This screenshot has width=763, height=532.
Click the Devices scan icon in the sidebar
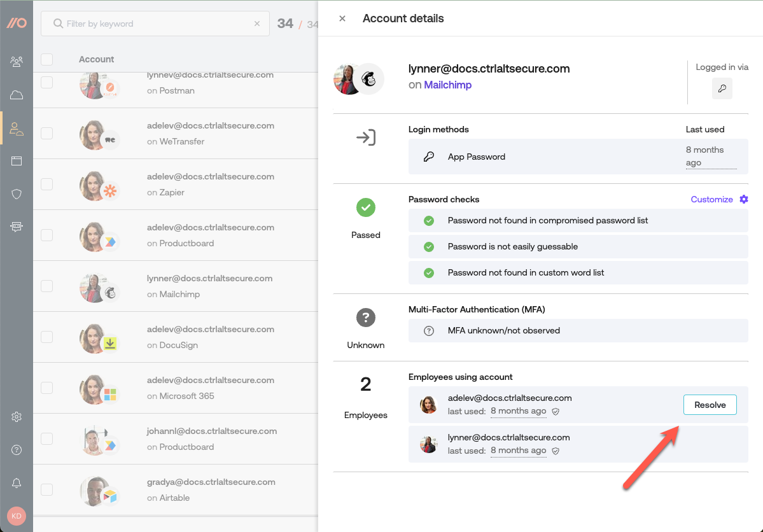(16, 227)
